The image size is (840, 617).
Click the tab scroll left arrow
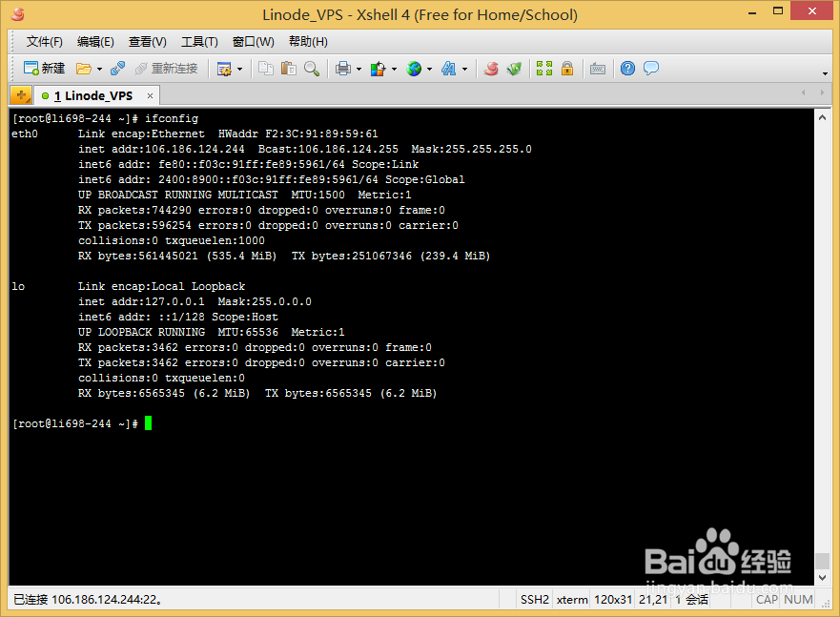point(804,93)
